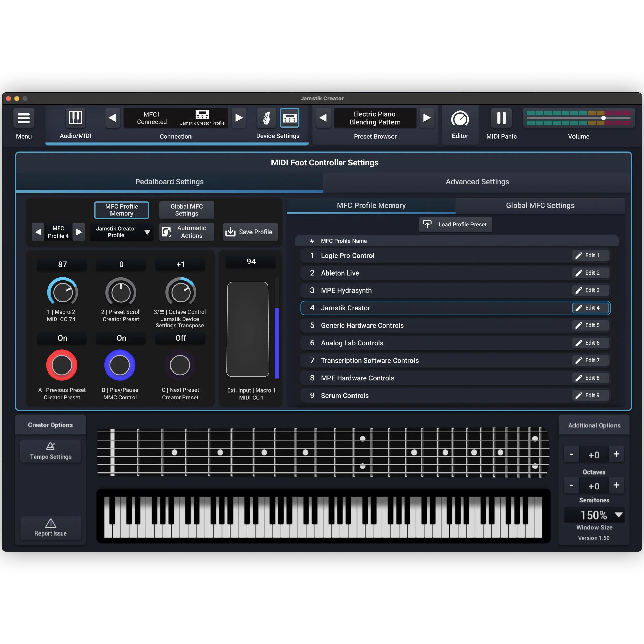Toggle footswitch C Next Preset
The height and width of the screenshot is (644, 644).
point(180,365)
